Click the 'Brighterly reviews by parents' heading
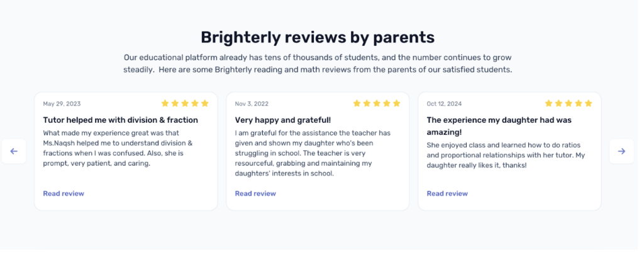The height and width of the screenshot is (255, 644). point(318,37)
